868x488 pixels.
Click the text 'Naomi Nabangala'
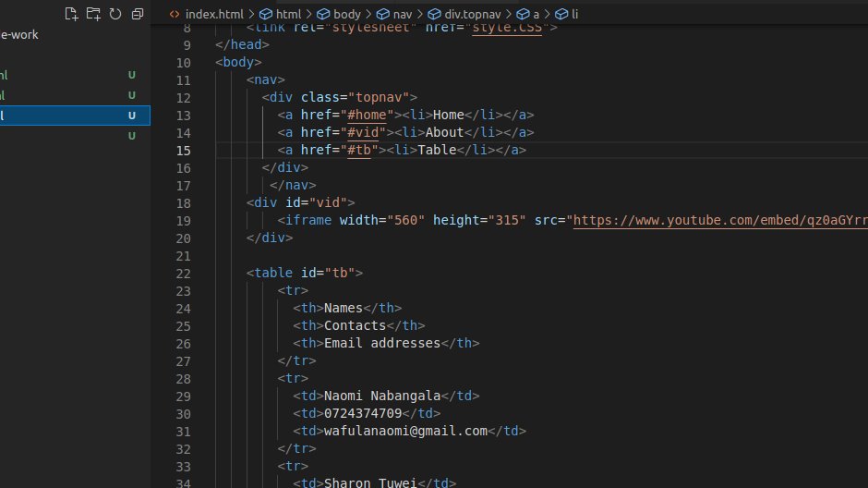tap(382, 396)
